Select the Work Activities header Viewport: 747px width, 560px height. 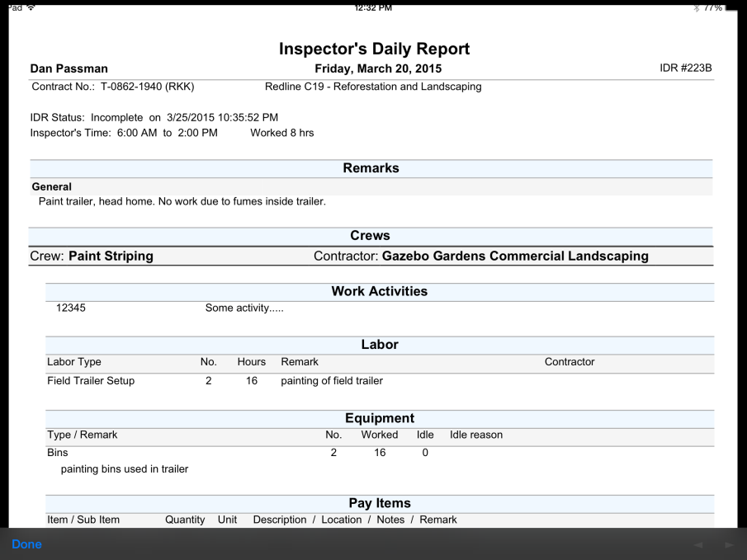tap(379, 292)
